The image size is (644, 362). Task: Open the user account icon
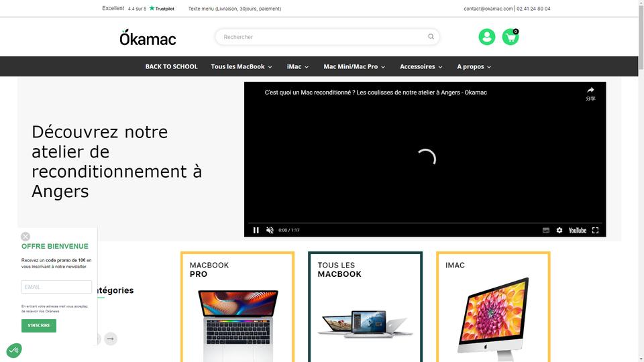click(487, 37)
